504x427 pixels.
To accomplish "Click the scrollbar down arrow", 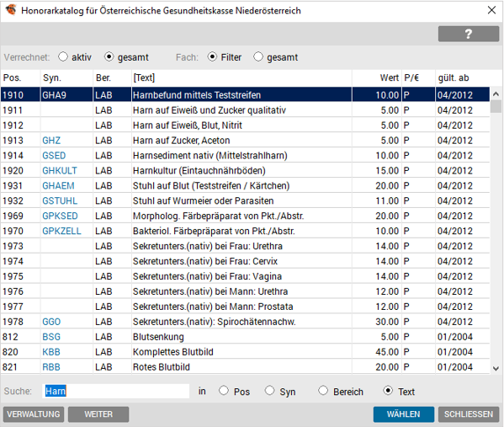I will pos(496,368).
